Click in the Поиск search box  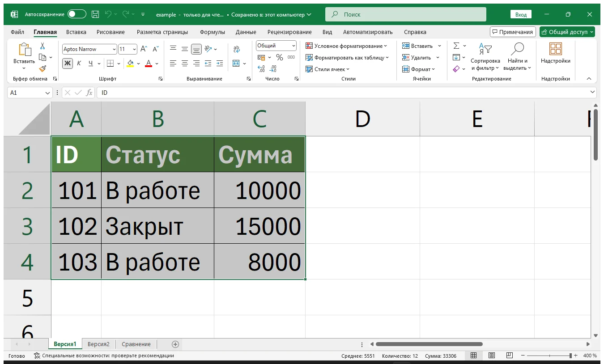406,14
